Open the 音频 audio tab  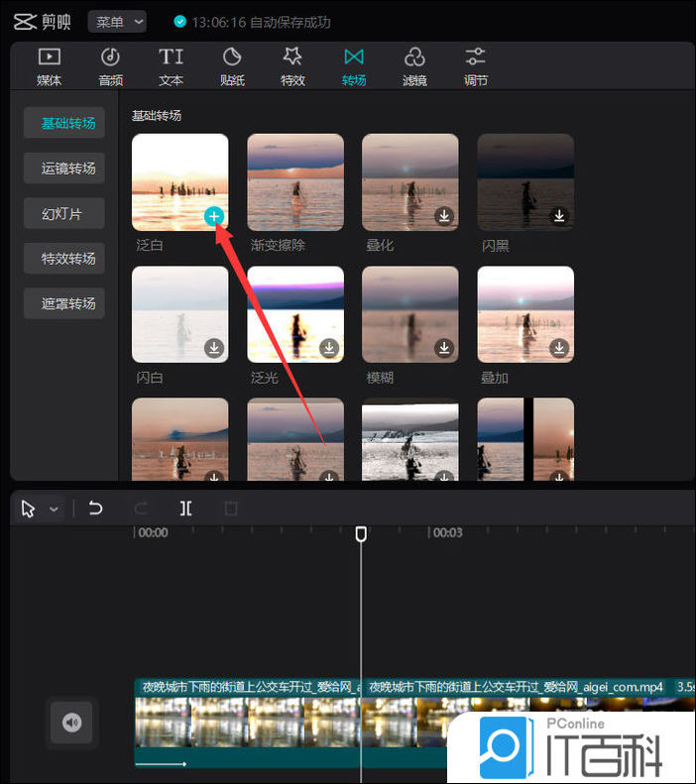point(110,66)
